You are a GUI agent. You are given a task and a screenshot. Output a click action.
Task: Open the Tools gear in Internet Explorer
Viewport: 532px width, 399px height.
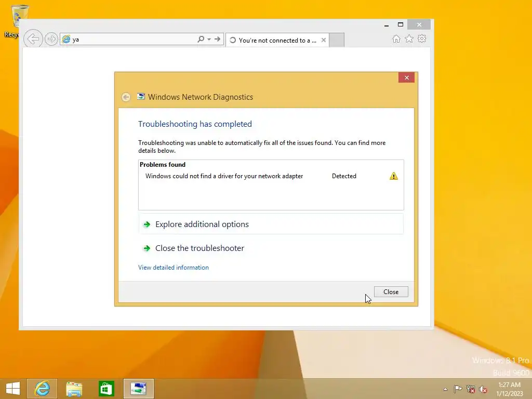(x=422, y=38)
